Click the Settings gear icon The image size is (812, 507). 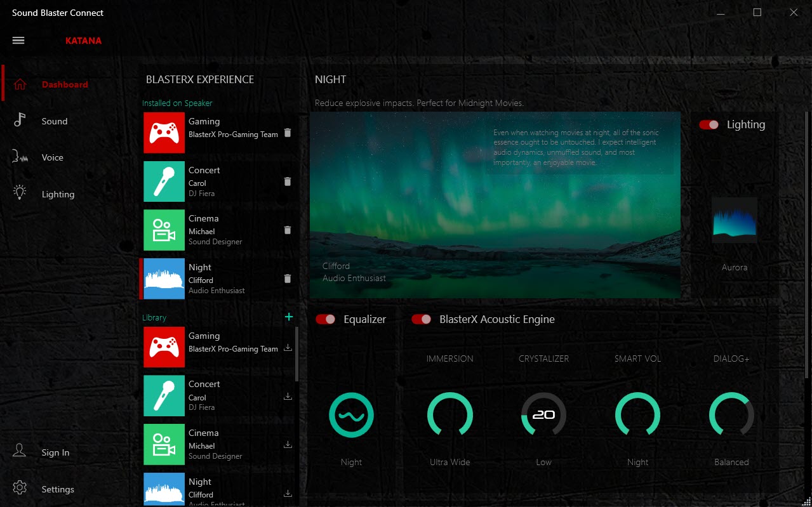[x=20, y=489]
